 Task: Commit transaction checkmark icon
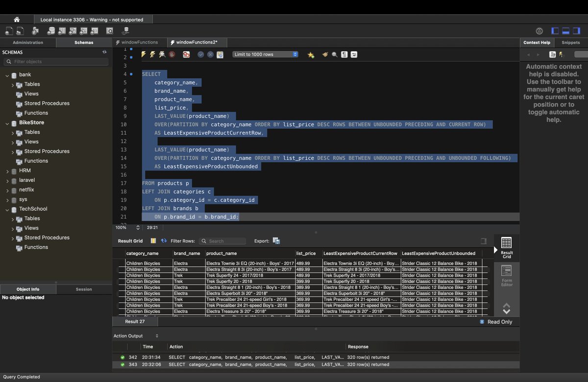pyautogui.click(x=201, y=54)
